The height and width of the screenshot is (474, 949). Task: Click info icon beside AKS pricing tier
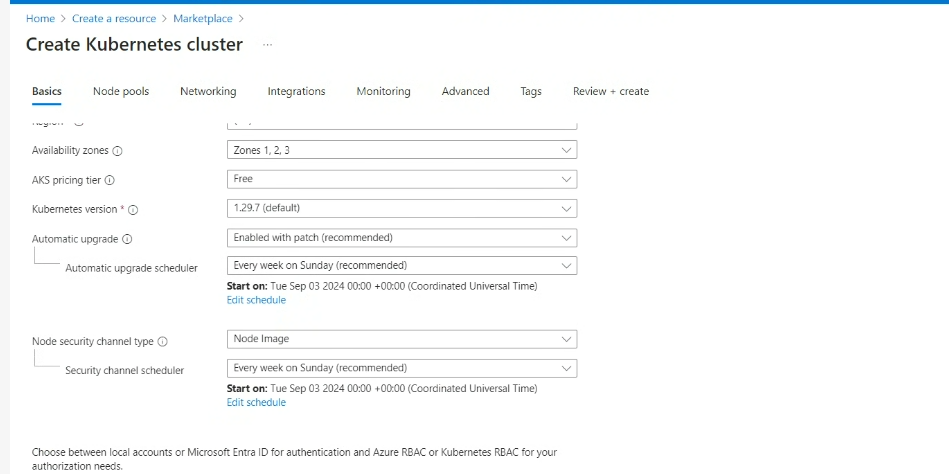110,180
